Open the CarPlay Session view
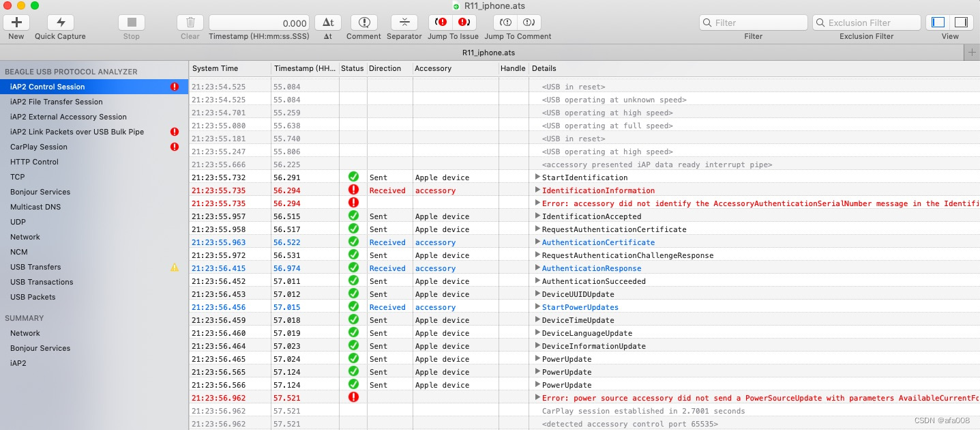The height and width of the screenshot is (430, 980). tap(94, 147)
